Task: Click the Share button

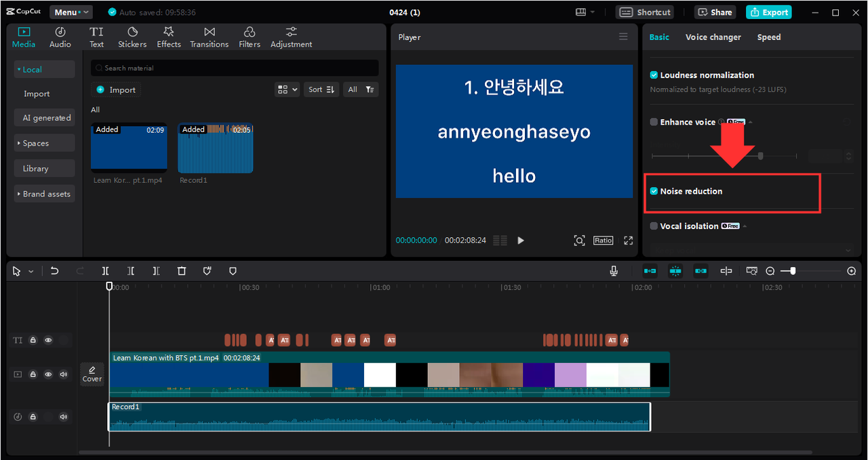Action: pyautogui.click(x=715, y=12)
